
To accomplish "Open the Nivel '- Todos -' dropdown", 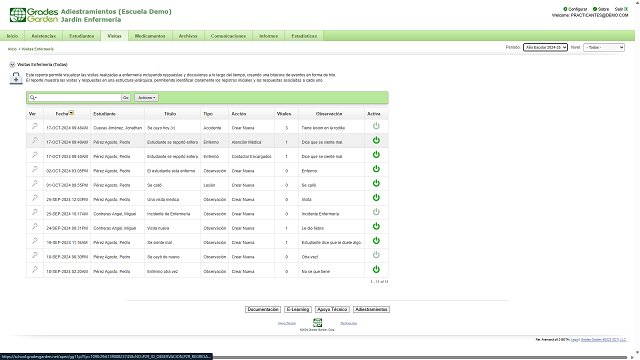I will coord(604,47).
